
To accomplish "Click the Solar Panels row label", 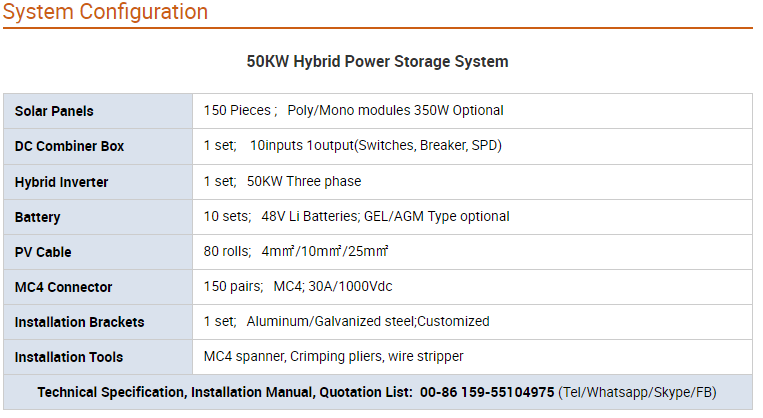I will pos(54,111).
